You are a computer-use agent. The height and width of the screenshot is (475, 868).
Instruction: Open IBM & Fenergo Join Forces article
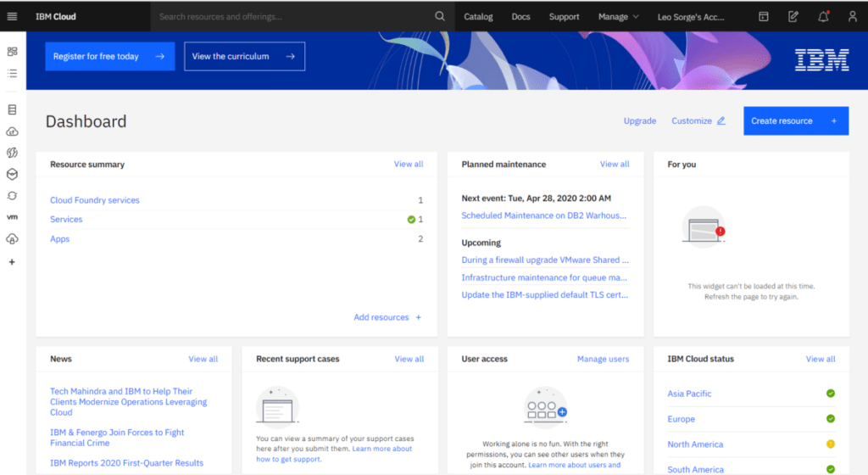point(117,438)
